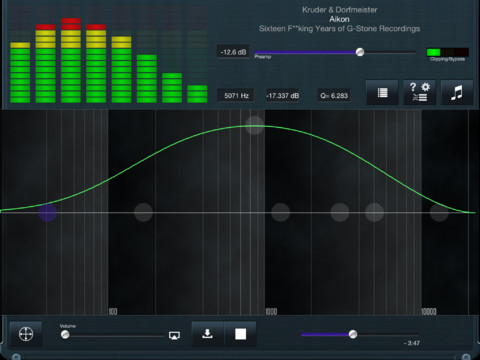Select the 5071 Hz frequency field
The image size is (480, 360).
tap(236, 96)
